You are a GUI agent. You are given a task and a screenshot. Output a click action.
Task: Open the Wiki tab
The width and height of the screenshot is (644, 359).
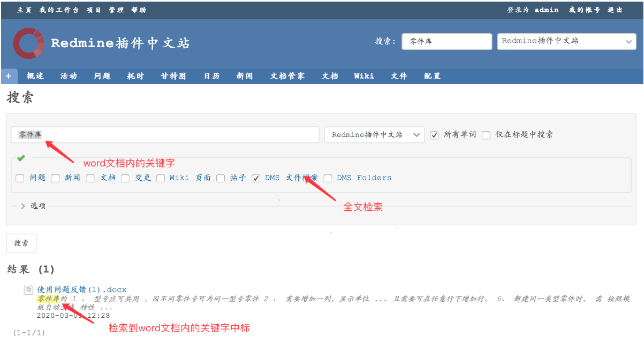[x=364, y=76]
